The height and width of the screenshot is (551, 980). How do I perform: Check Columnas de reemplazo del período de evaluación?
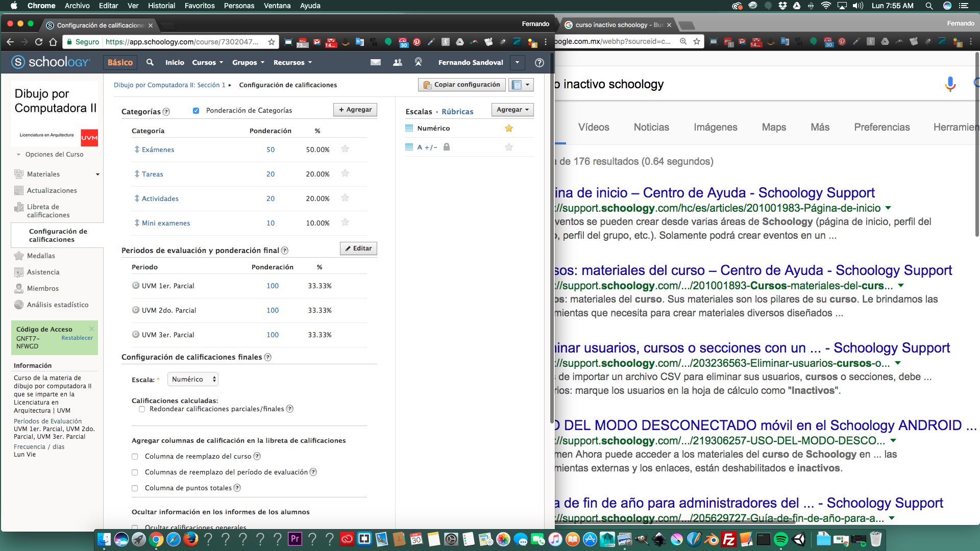point(135,472)
